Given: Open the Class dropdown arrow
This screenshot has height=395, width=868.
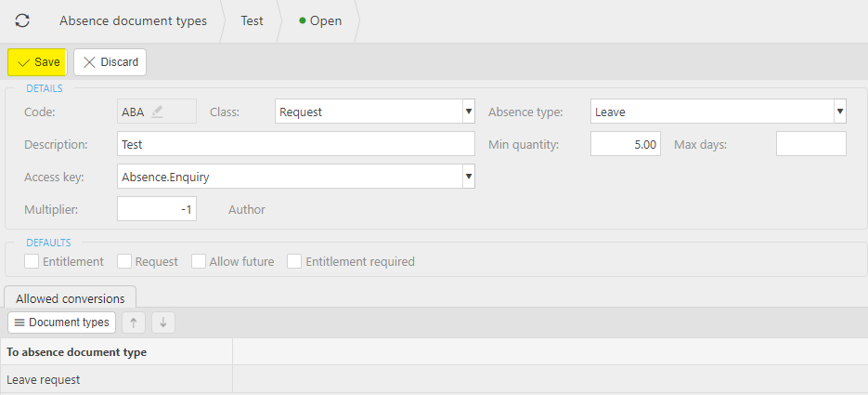Looking at the screenshot, I should 469,112.
